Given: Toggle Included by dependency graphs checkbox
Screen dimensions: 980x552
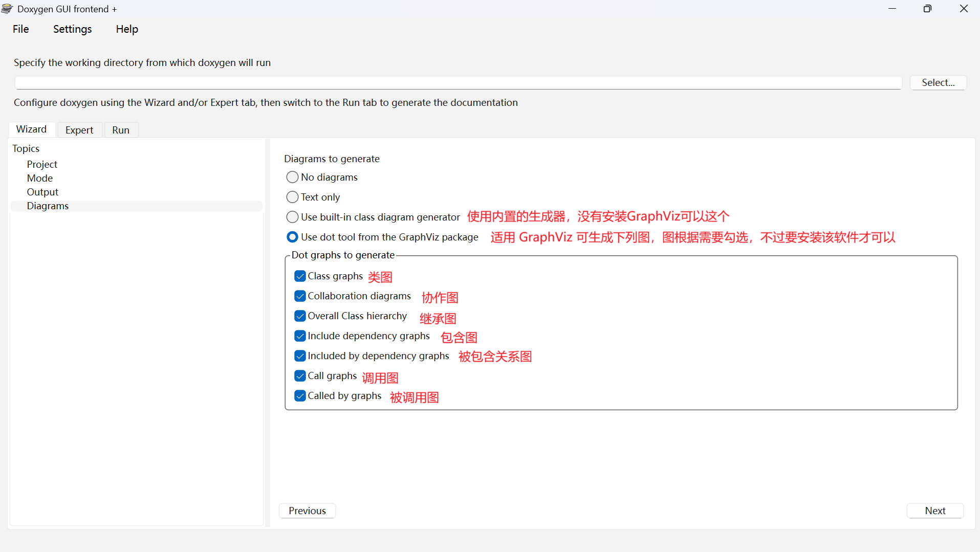Looking at the screenshot, I should (300, 356).
